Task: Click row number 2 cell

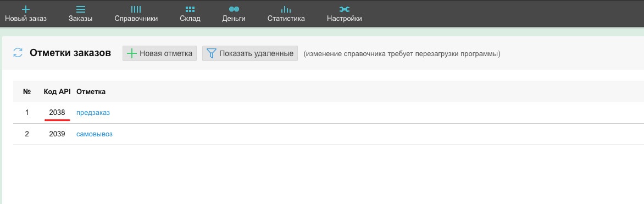Action: 27,134
